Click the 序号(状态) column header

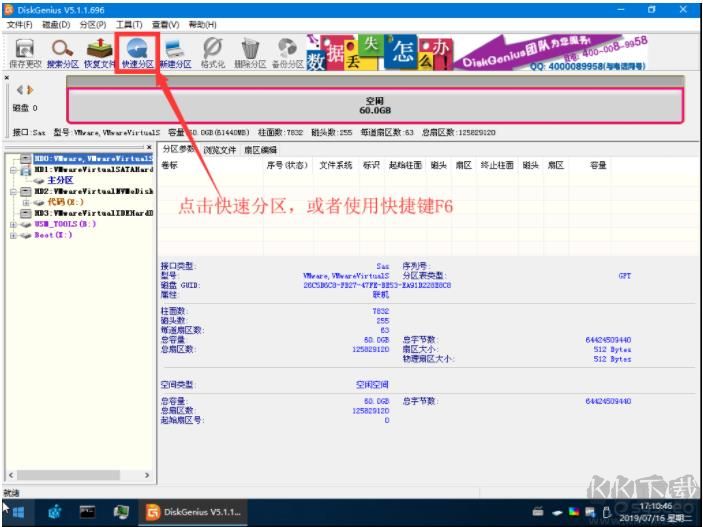287,165
